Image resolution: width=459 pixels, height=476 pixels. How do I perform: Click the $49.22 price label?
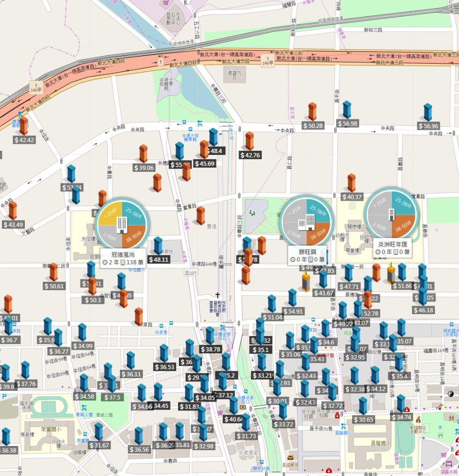click(x=343, y=324)
